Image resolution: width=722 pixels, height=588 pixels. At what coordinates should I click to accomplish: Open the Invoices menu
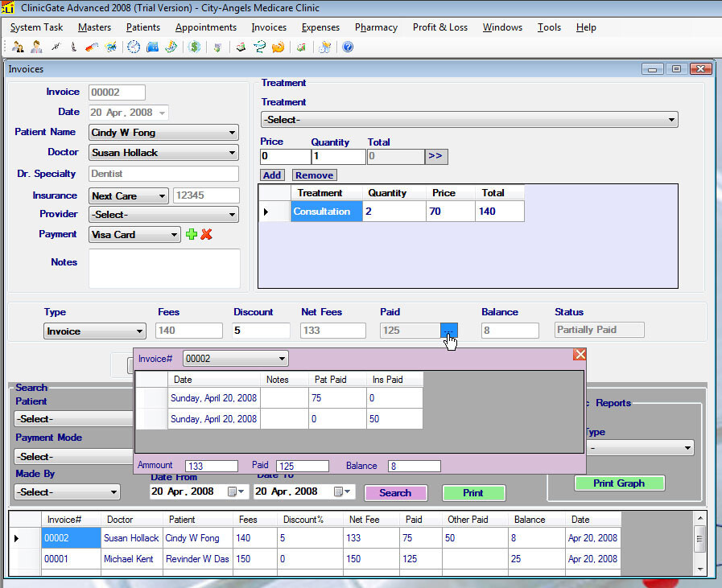pos(269,27)
